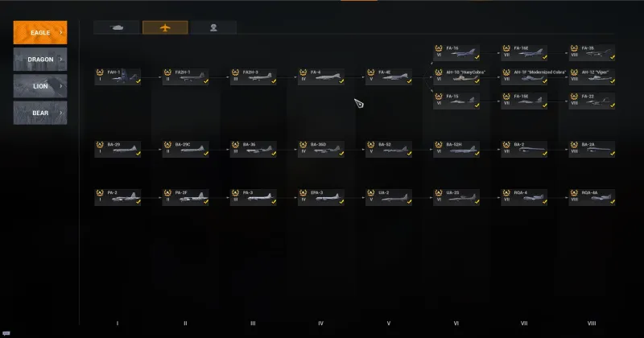This screenshot has width=644, height=338.
Task: Toggle the checkmark on PA-2 node
Action: 138,202
